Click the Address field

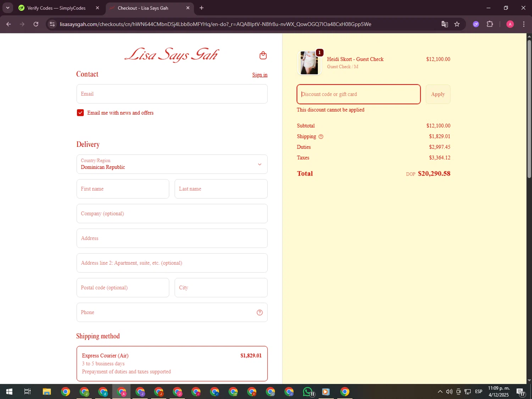pyautogui.click(x=172, y=238)
